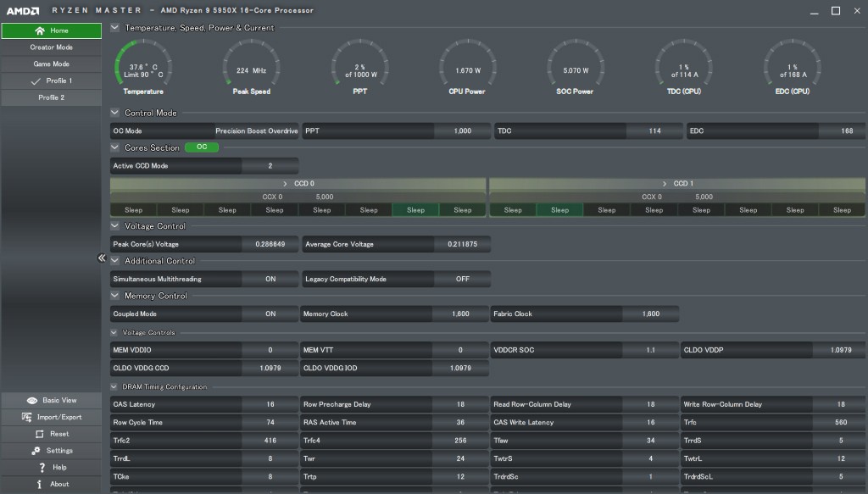Image resolution: width=868 pixels, height=494 pixels.
Task: Open Settings gear in sidebar
Action: [x=36, y=451]
